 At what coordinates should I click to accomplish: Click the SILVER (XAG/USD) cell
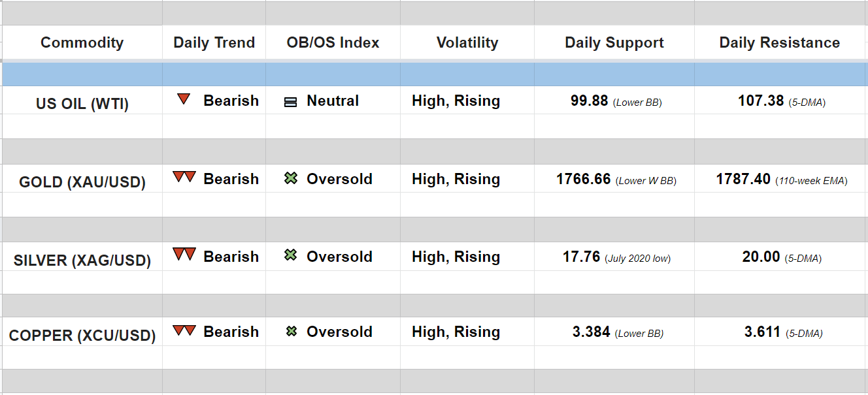(x=82, y=261)
